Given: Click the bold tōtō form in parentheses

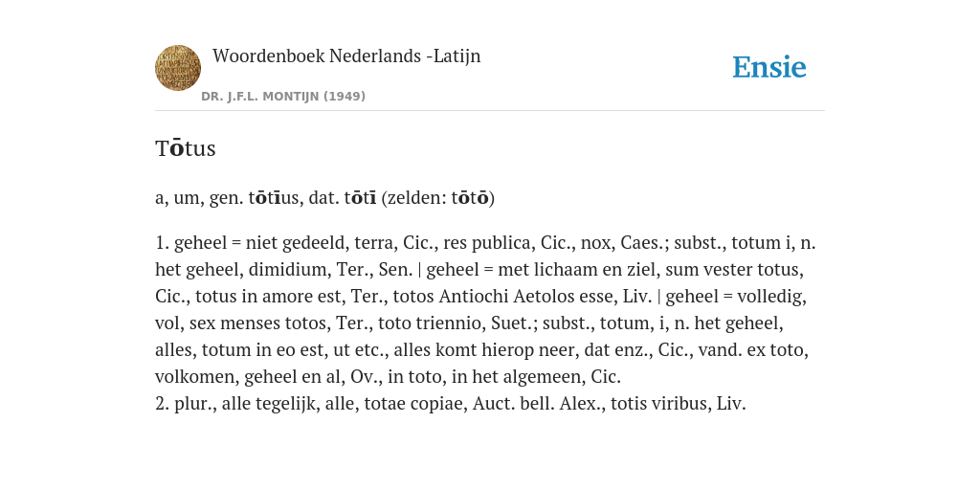Looking at the screenshot, I should pos(471,198).
